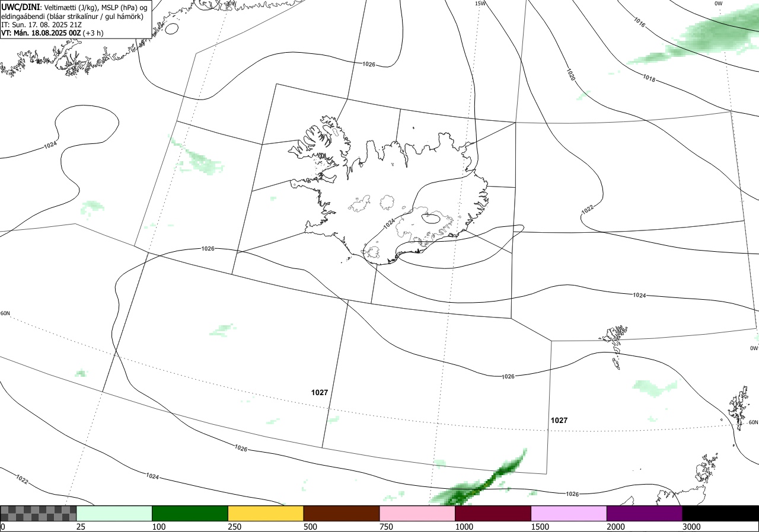The width and height of the screenshot is (759, 532).
Task: Click the "100" legend value
Action: (x=158, y=527)
